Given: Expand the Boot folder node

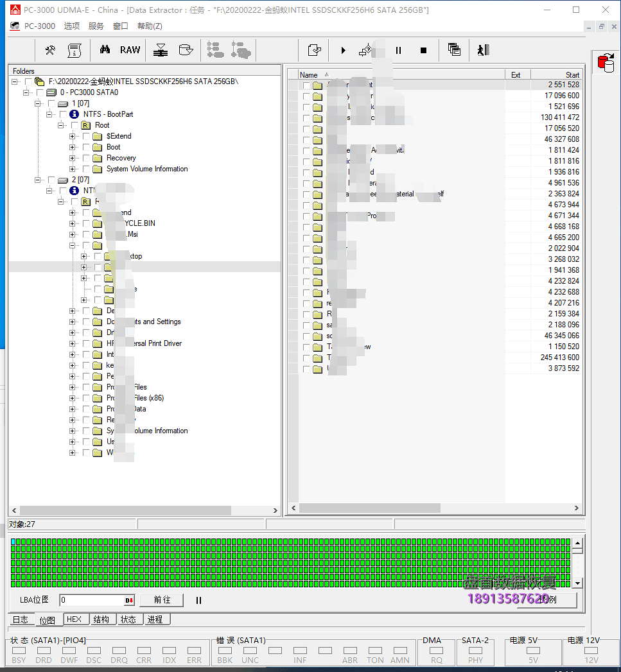Looking at the screenshot, I should [72, 147].
